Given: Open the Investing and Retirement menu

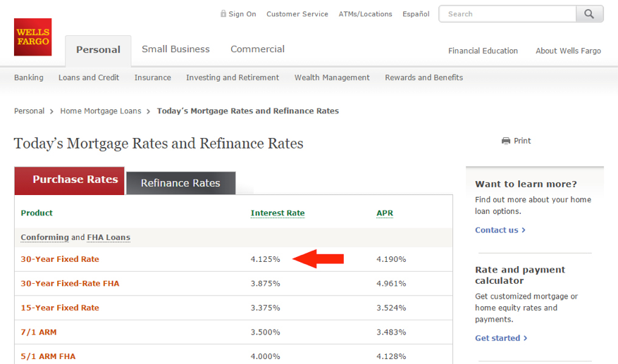Looking at the screenshot, I should pyautogui.click(x=233, y=77).
